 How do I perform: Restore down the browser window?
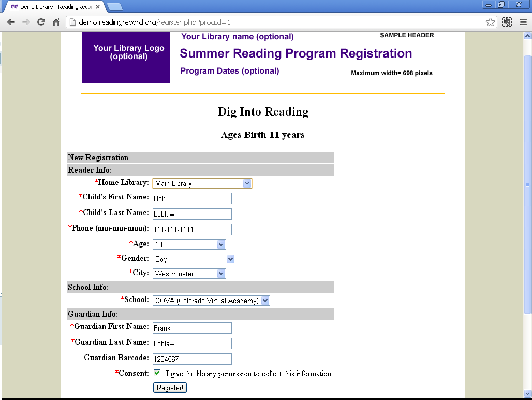coord(501,5)
